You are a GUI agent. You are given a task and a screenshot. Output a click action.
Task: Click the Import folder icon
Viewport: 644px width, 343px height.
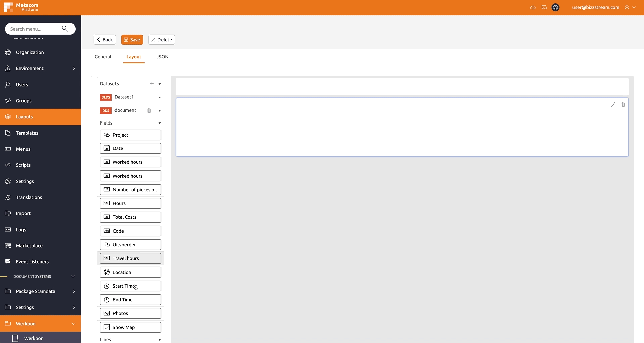point(8,213)
